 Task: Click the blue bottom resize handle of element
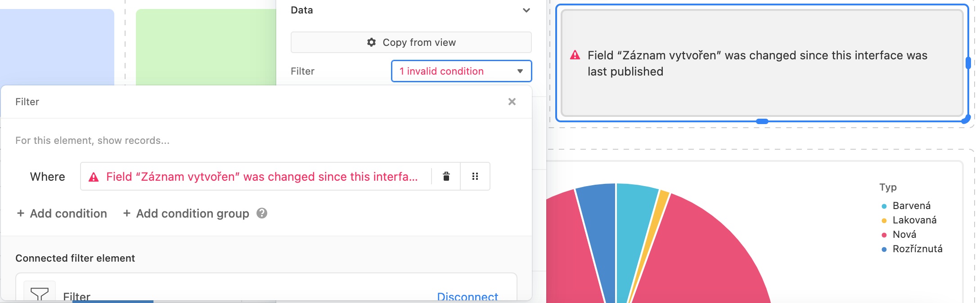tap(762, 121)
